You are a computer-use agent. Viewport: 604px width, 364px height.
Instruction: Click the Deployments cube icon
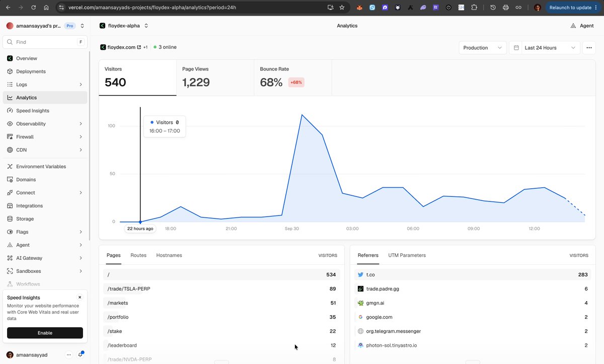click(x=10, y=71)
